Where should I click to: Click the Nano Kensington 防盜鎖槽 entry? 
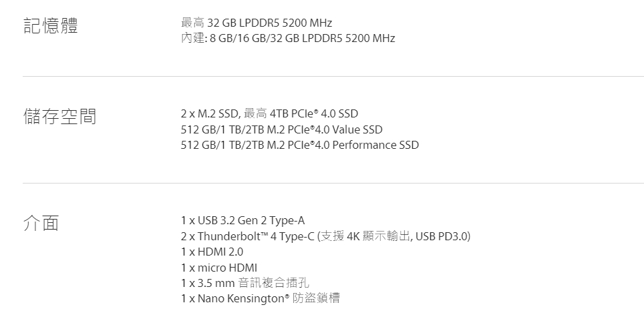tap(261, 298)
